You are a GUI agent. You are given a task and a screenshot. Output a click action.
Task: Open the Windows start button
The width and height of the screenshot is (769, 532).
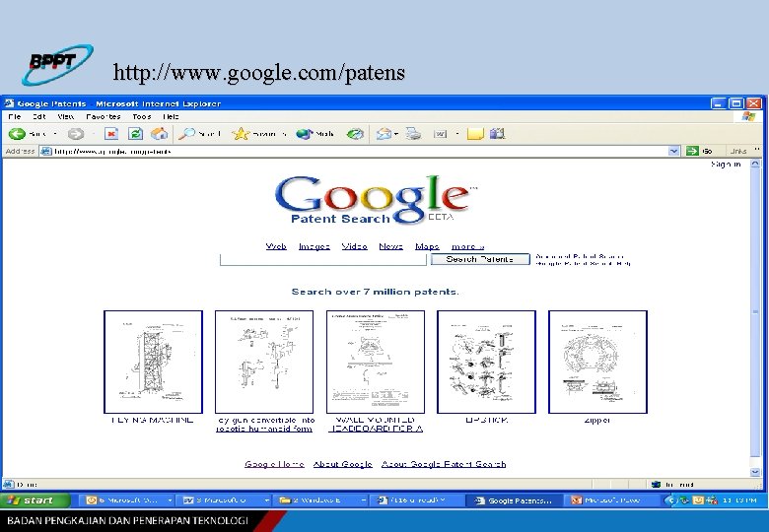[35, 500]
